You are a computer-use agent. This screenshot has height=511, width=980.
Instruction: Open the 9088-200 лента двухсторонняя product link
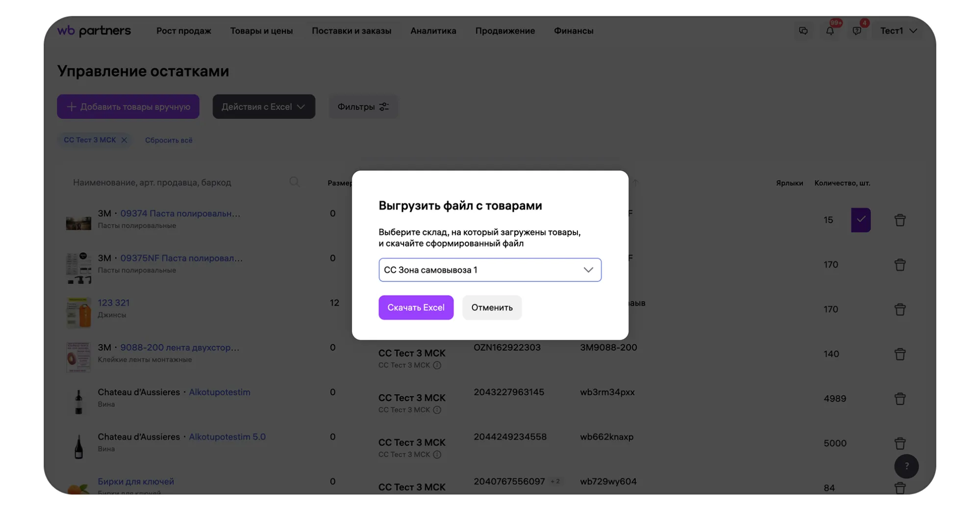[180, 347]
